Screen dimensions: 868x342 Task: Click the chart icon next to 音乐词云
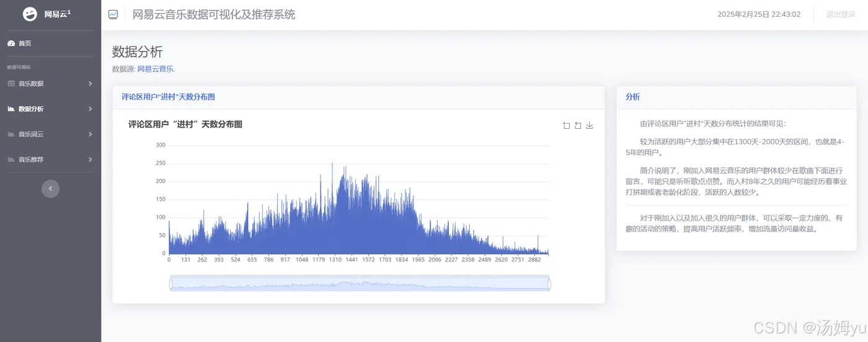pyautogui.click(x=11, y=134)
